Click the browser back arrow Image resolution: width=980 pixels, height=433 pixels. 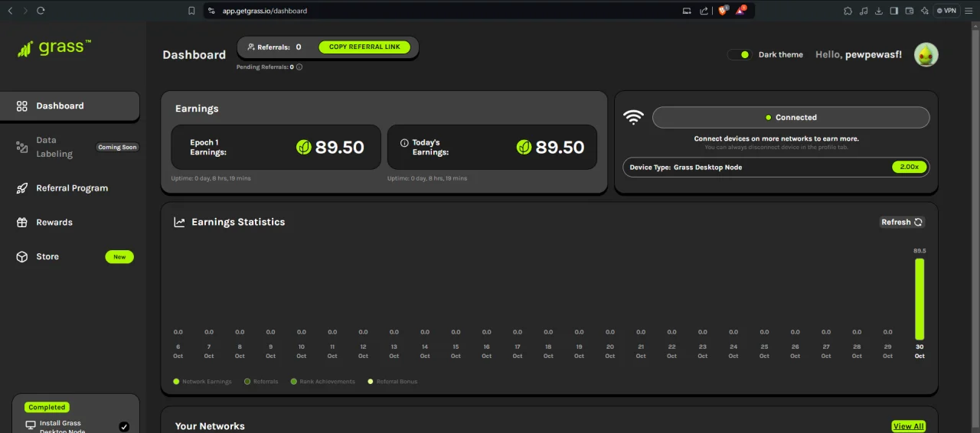[x=10, y=11]
